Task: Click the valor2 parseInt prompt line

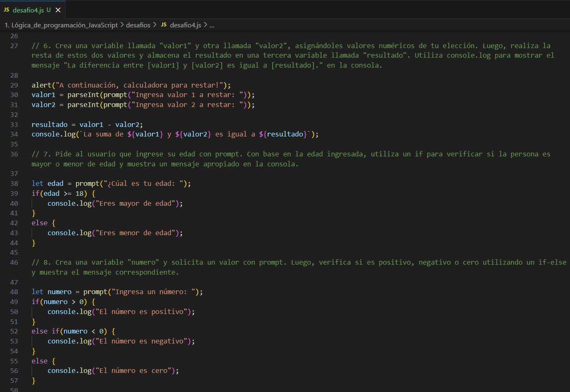Action: tap(143, 105)
